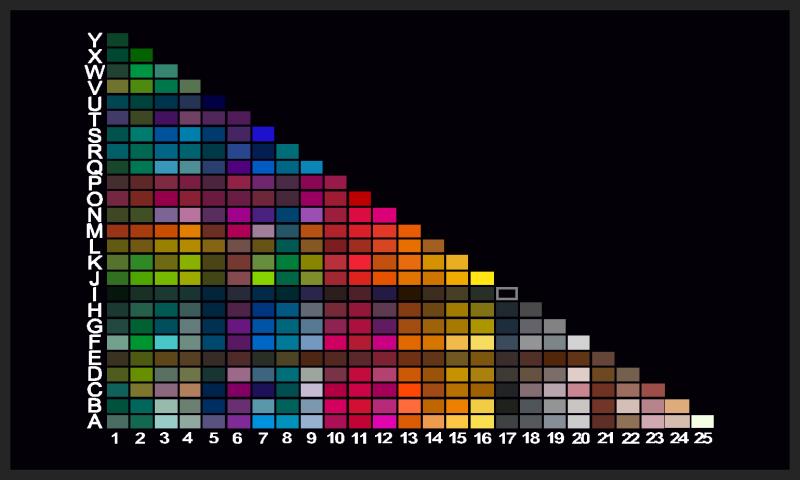The width and height of the screenshot is (800, 480).
Task: Choose the pale pink swatch at D20
Action: [x=579, y=374]
